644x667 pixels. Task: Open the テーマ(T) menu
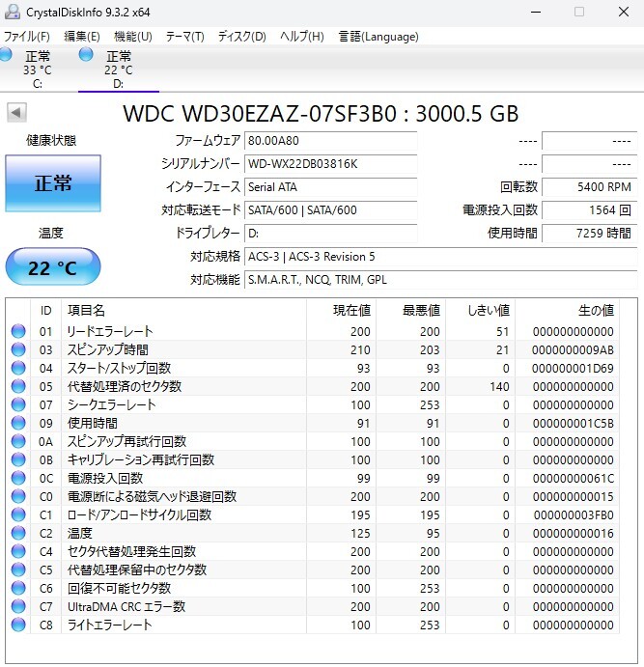(x=185, y=37)
